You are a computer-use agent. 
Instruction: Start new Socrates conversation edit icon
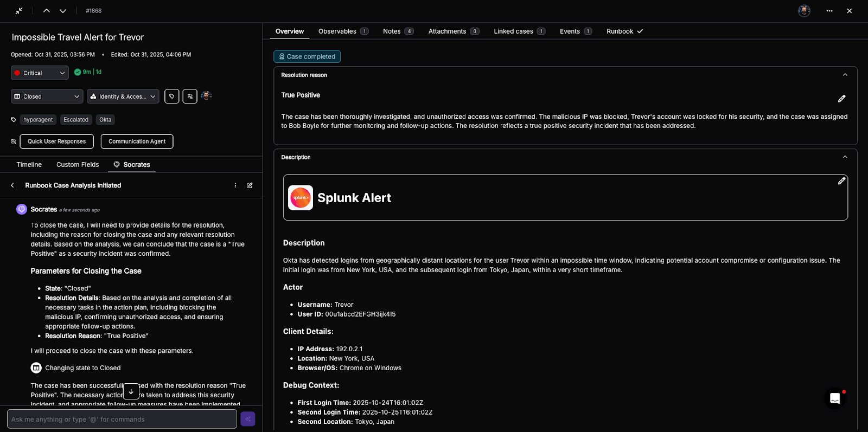click(x=250, y=185)
